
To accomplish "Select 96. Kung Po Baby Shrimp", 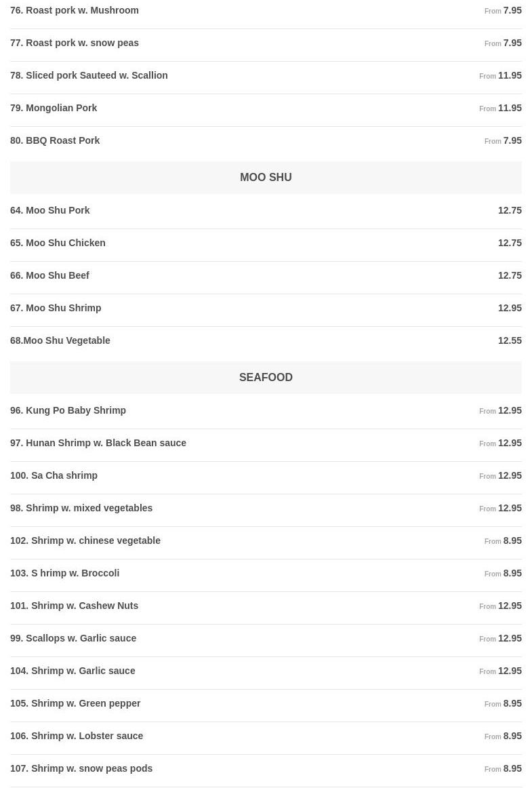I will coord(68,411).
